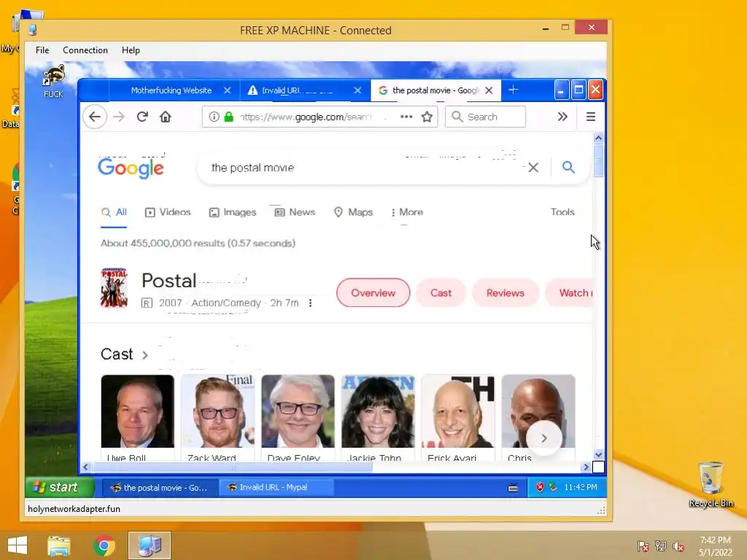The image size is (747, 560).
Task: Expand the More results menu
Action: point(407,212)
